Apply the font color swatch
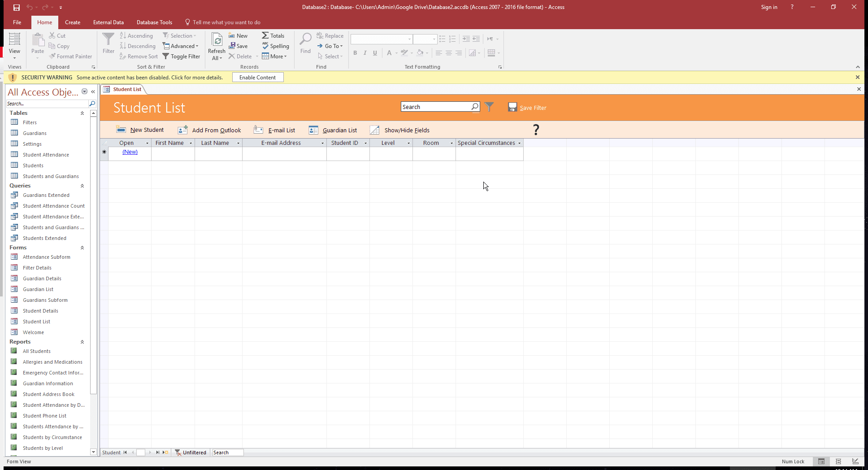868x470 pixels. coord(389,53)
